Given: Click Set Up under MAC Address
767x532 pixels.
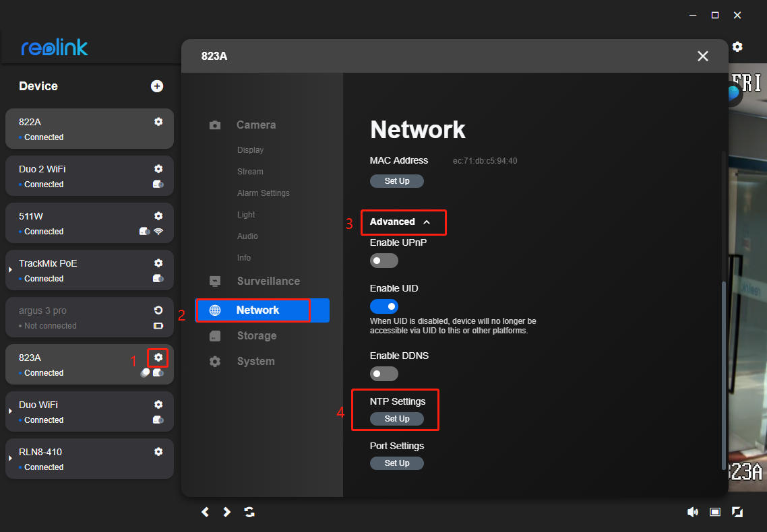Looking at the screenshot, I should coord(397,181).
